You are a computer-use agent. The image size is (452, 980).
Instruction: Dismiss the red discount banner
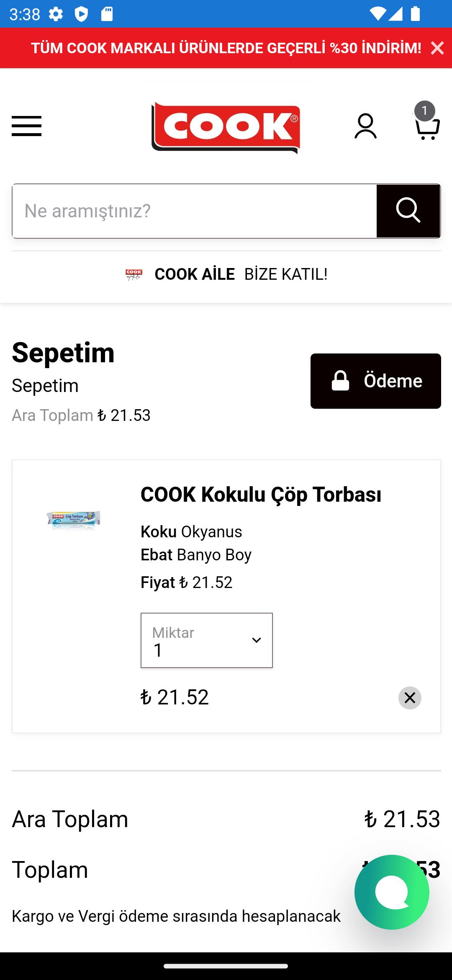[437, 48]
